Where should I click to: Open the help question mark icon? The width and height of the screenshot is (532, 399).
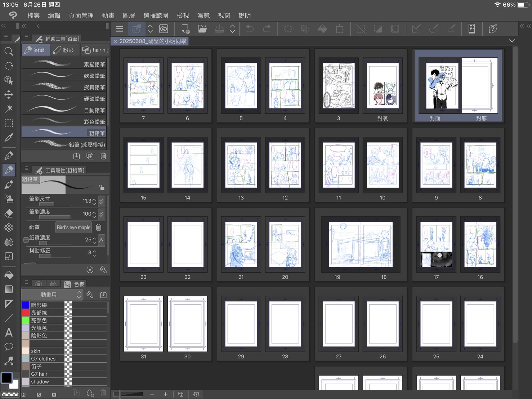click(493, 29)
